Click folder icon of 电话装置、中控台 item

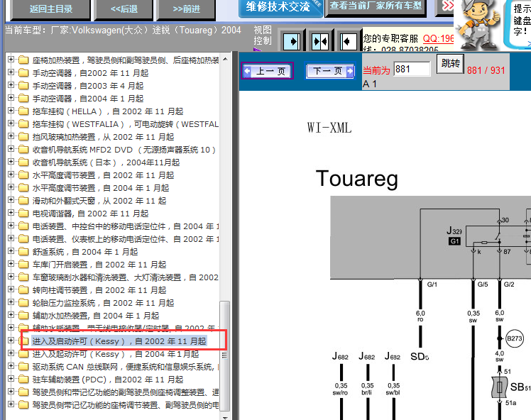(x=23, y=226)
